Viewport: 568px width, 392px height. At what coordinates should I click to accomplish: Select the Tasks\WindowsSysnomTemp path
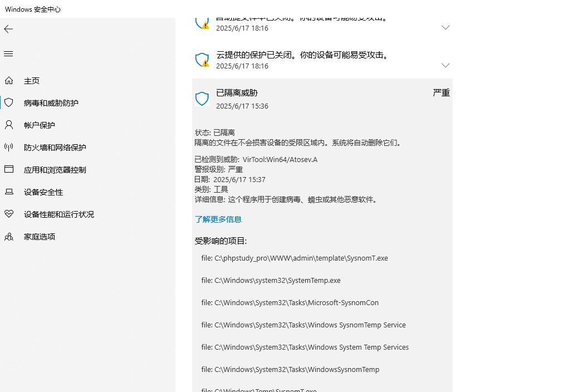(290, 370)
